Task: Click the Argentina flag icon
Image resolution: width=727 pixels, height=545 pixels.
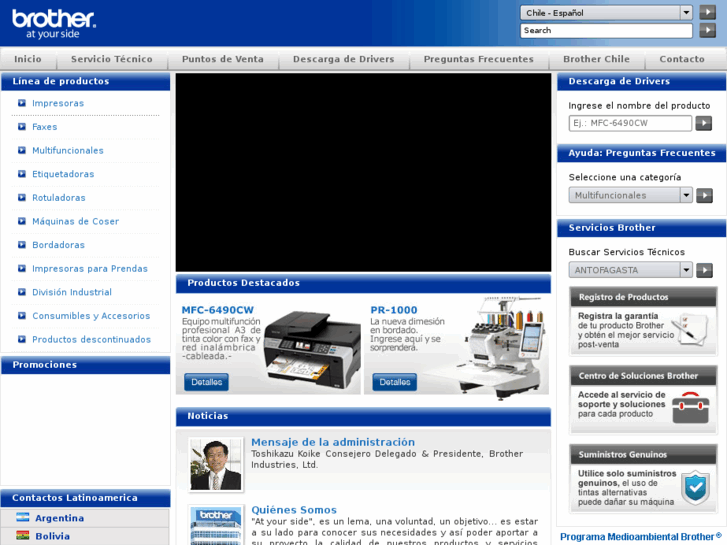Action: [22, 518]
